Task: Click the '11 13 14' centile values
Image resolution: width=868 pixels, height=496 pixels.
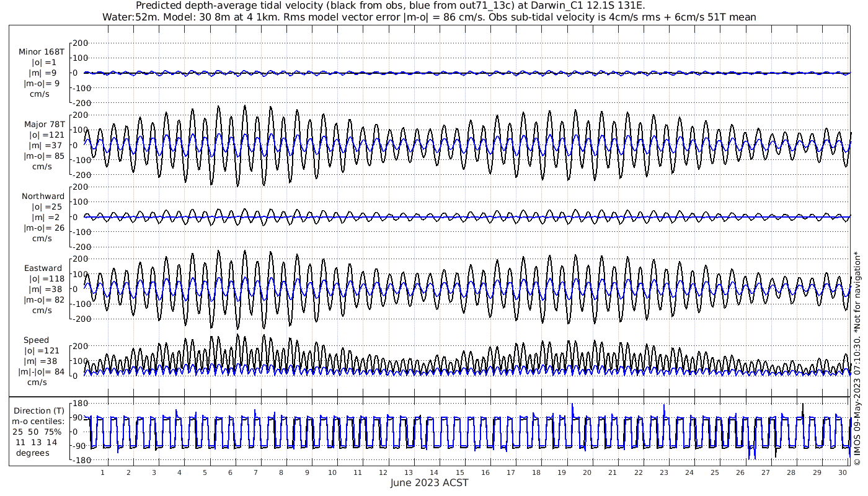Action: point(37,442)
